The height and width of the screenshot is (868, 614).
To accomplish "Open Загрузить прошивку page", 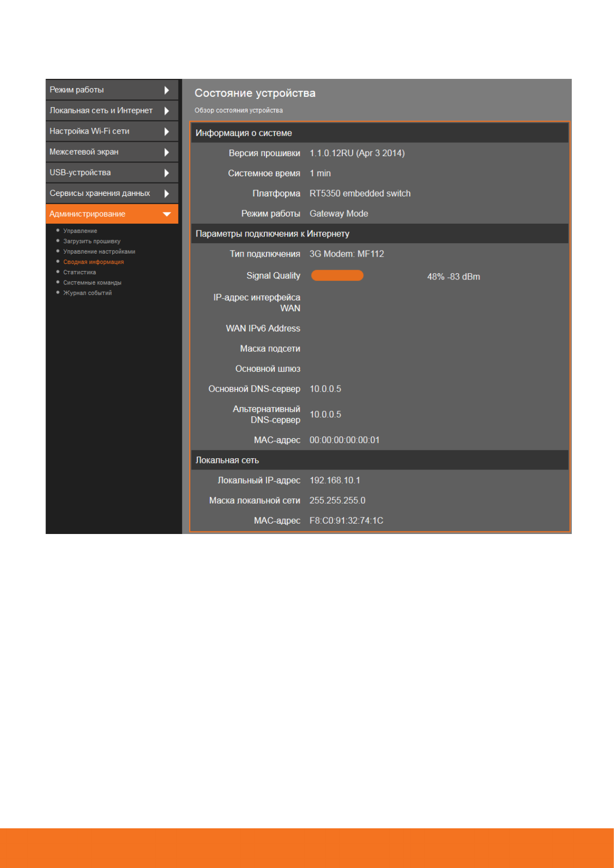I will (x=92, y=241).
